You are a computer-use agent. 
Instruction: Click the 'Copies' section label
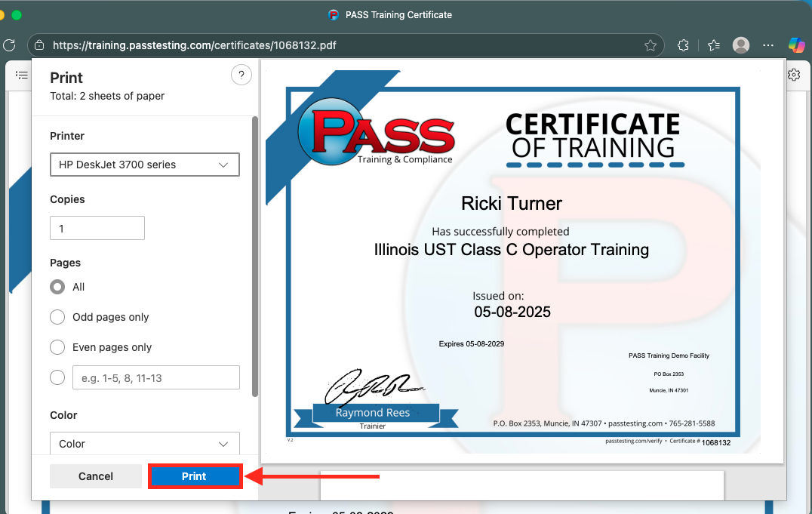67,199
